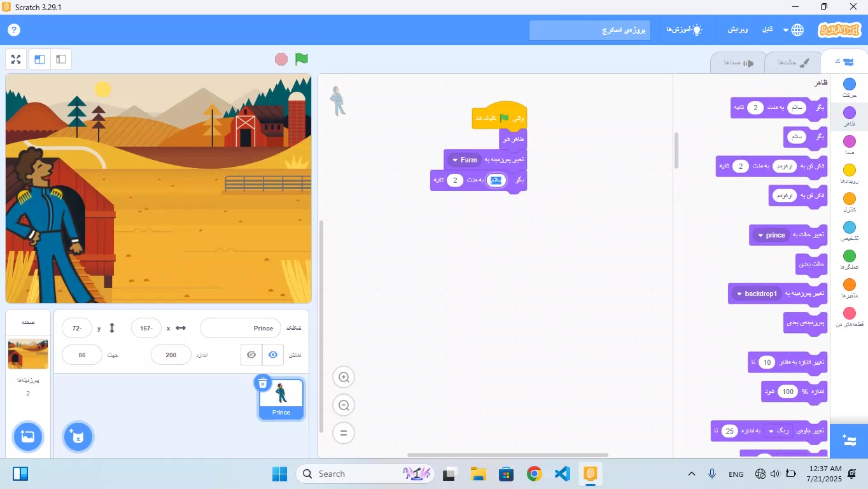Screen dimensions: 868x489
Task: Select the حرکت (Motion) block category
Action: click(850, 88)
